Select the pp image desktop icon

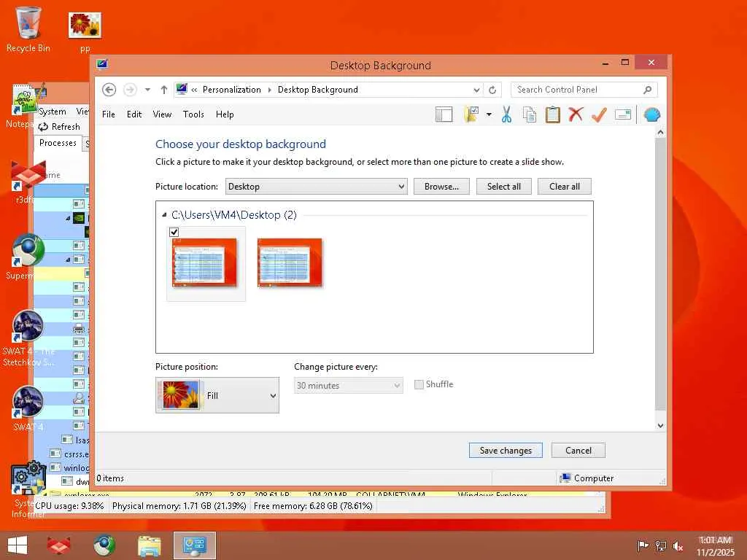[85, 31]
